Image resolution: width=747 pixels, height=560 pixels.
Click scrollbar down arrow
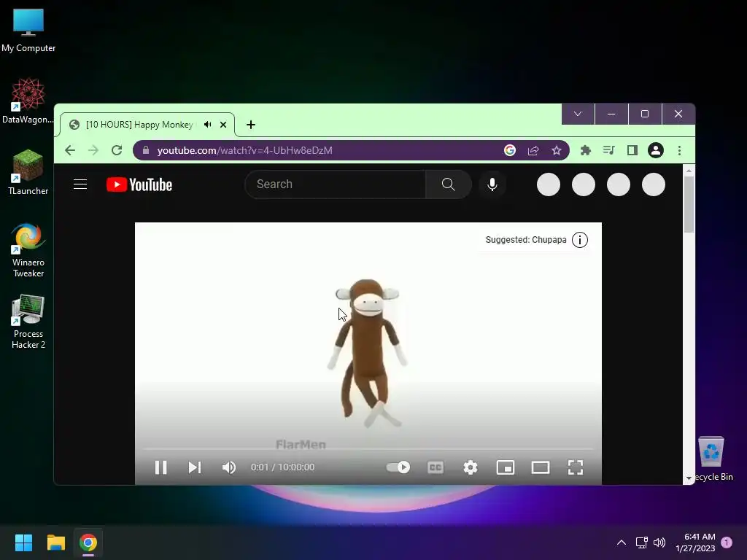pyautogui.click(x=689, y=478)
